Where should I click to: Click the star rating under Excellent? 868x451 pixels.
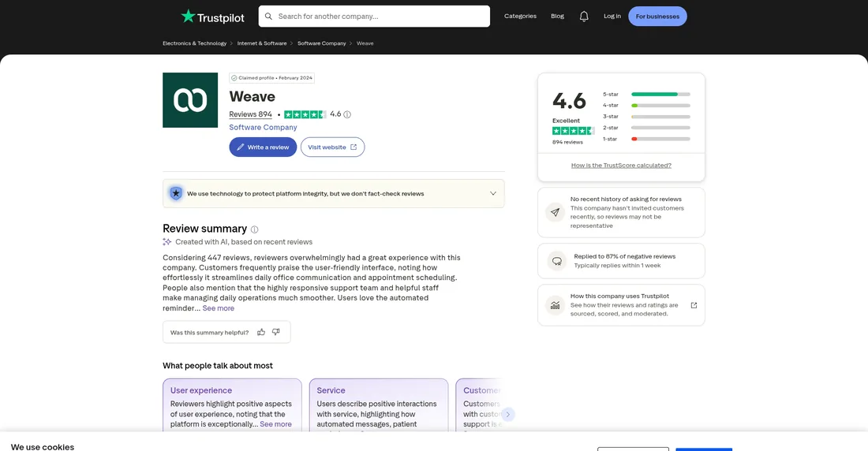[573, 131]
